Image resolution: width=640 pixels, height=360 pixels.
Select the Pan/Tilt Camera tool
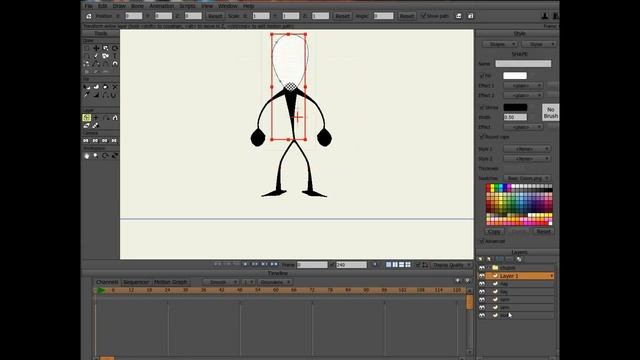(114, 140)
